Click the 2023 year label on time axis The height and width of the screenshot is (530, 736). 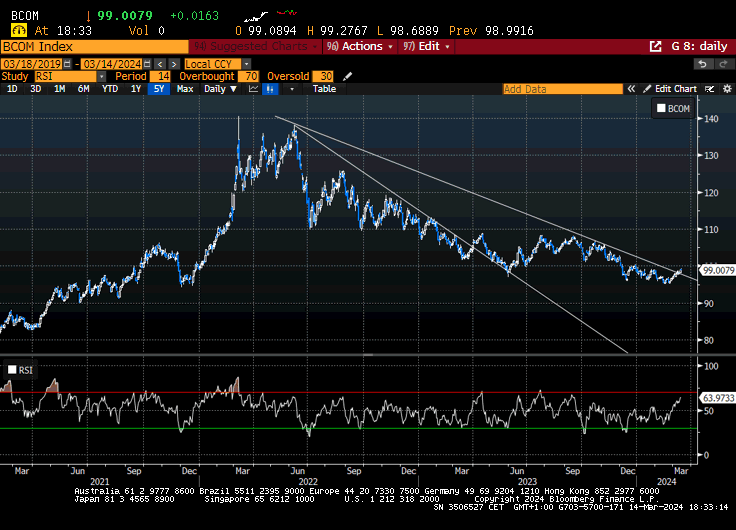(x=527, y=482)
